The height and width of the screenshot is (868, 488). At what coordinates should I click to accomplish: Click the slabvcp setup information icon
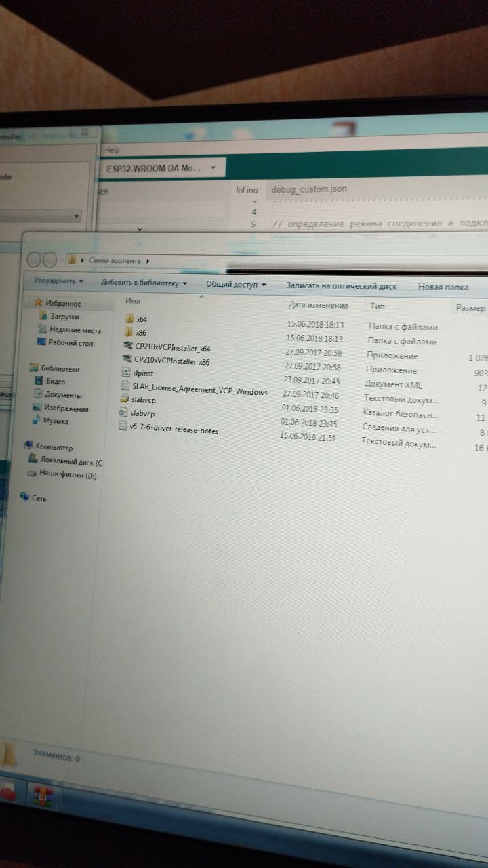click(123, 412)
